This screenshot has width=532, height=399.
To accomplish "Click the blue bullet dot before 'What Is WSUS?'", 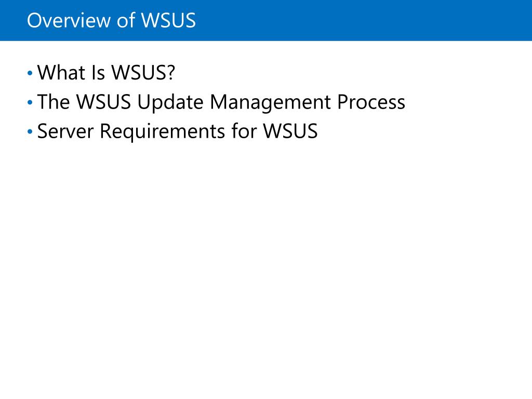I will 30,73.
